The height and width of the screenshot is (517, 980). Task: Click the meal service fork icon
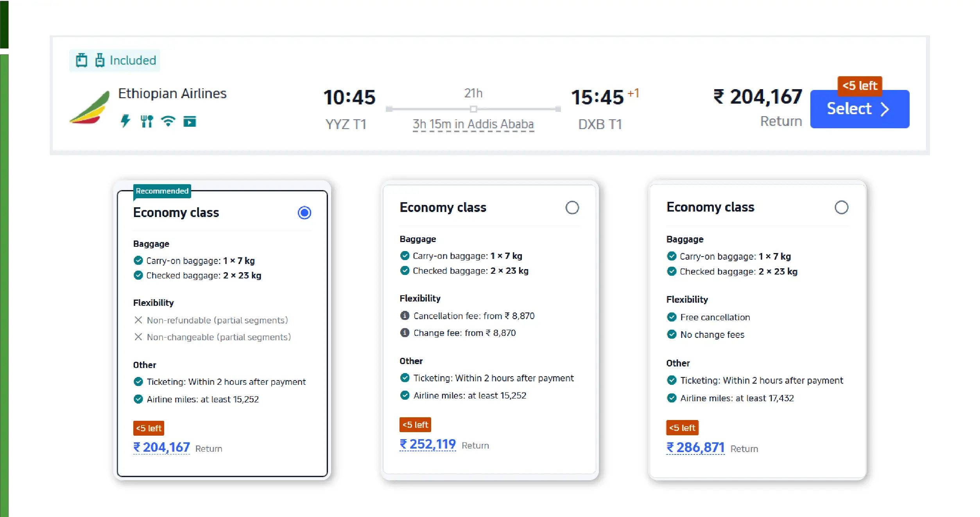coord(147,121)
